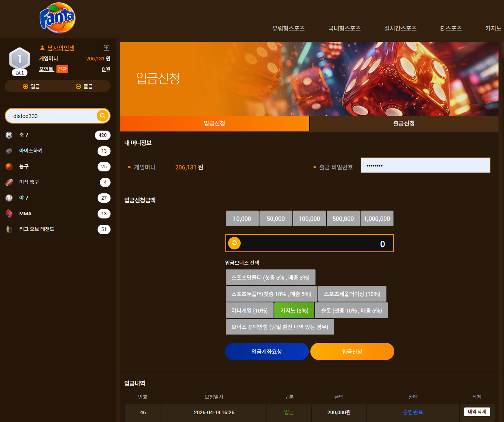Select the baseball 야구 icon
504x422 pixels.
pos(9,198)
